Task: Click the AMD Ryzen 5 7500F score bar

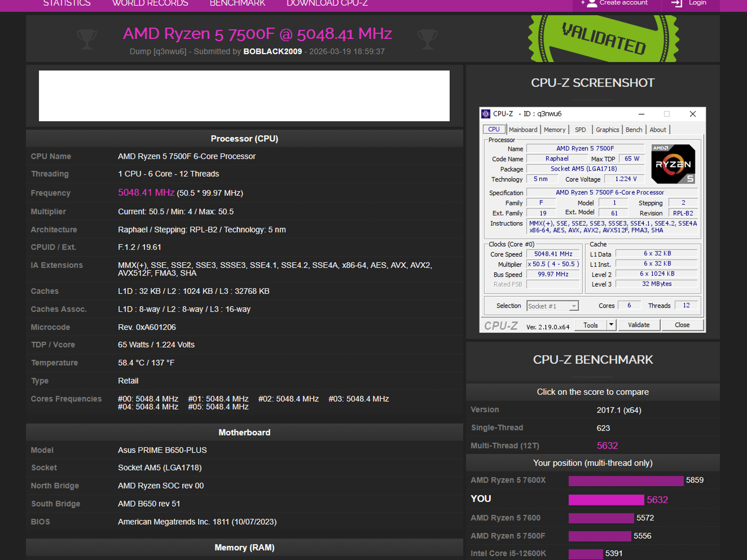Action: click(x=600, y=536)
